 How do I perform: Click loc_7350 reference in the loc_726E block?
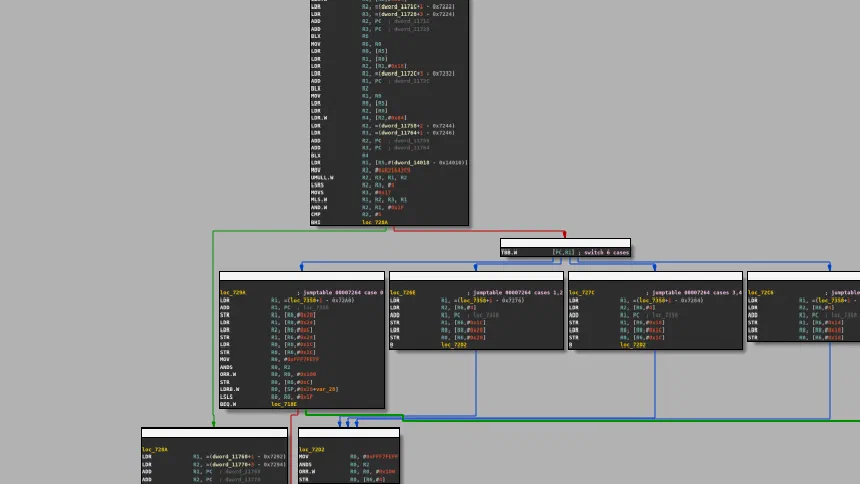coord(474,301)
